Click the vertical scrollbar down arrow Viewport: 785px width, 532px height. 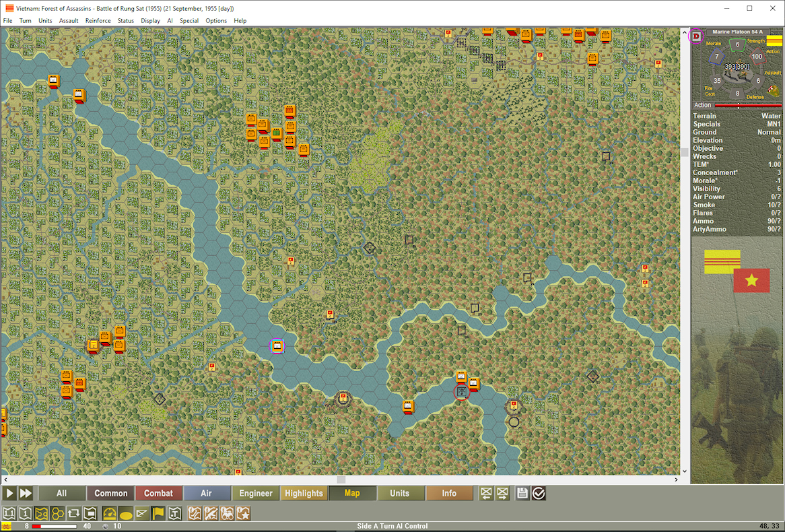coord(685,471)
